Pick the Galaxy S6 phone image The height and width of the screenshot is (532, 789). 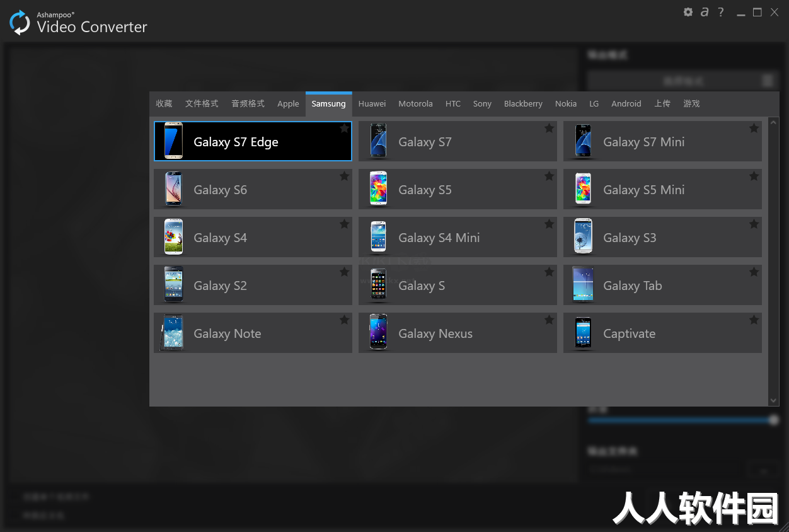(173, 189)
